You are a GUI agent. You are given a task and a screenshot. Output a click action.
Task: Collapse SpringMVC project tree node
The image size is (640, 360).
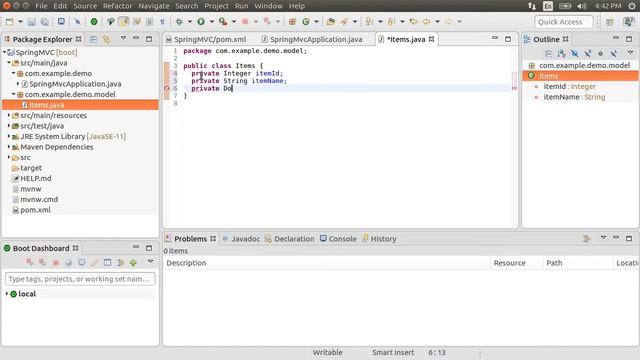(4, 52)
